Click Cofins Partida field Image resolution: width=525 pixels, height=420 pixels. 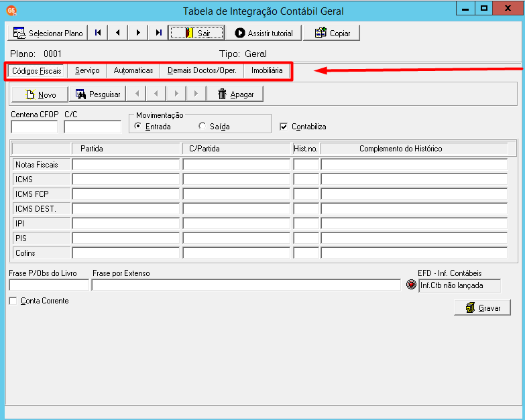(x=126, y=253)
